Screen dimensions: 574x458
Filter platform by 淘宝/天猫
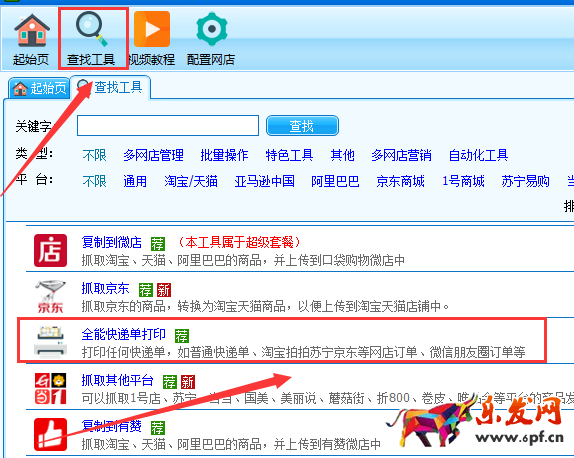click(x=191, y=181)
